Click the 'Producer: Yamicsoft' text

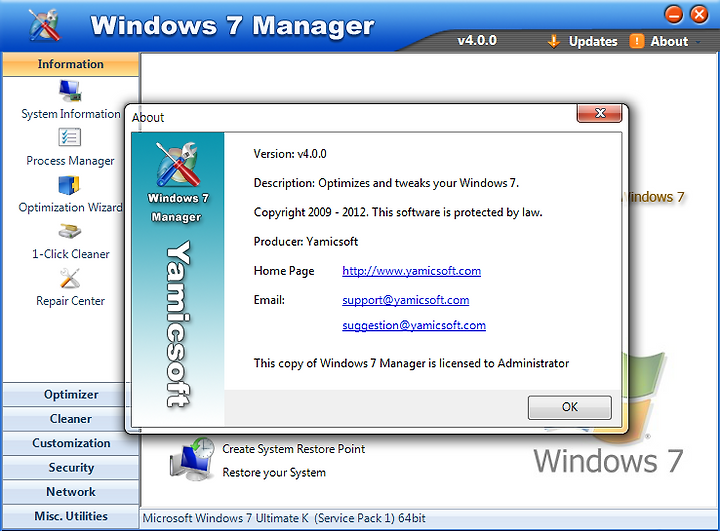pos(305,242)
